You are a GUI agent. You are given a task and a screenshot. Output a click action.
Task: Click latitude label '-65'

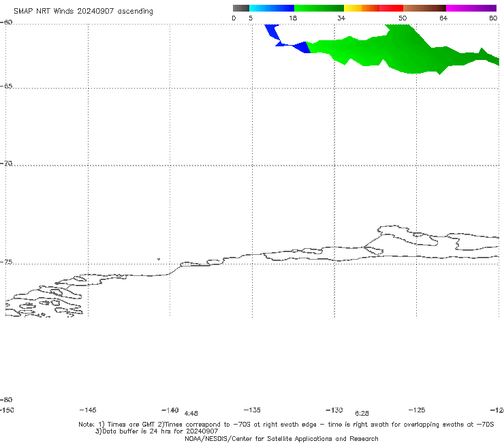(6, 87)
